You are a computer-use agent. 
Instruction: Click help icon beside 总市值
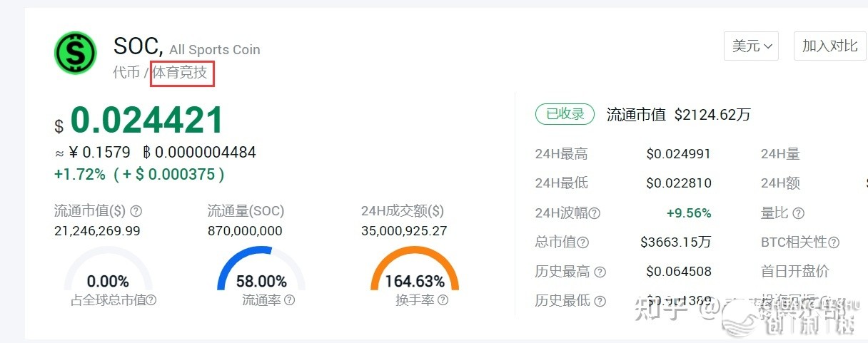click(x=583, y=242)
